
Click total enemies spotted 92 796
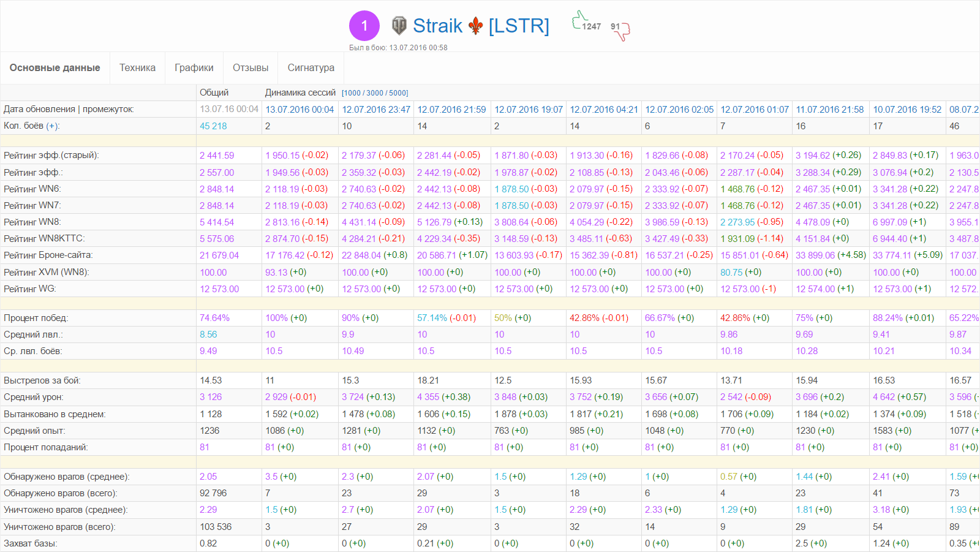click(x=213, y=493)
